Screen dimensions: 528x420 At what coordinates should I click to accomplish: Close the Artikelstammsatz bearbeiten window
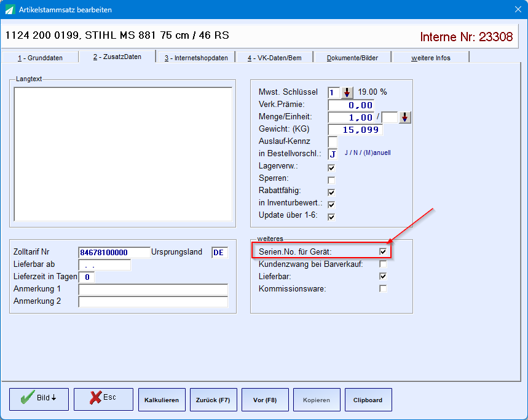[x=518, y=9]
